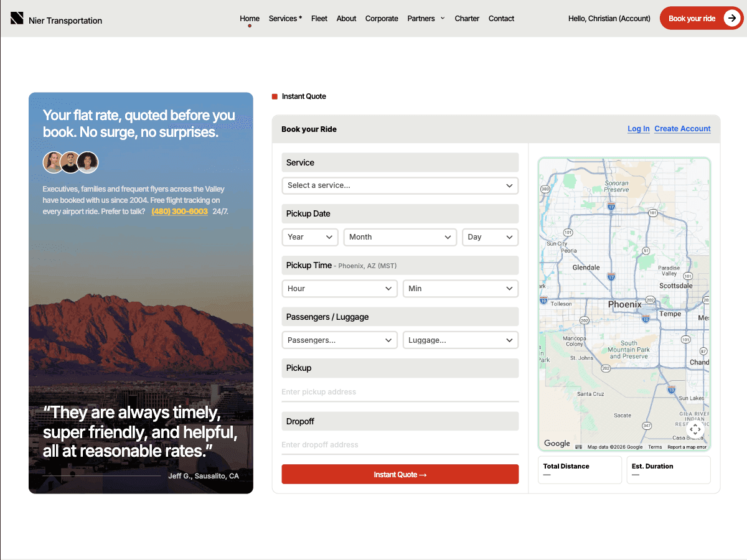Go to the Home menu item
This screenshot has width=747, height=560.
tap(250, 19)
